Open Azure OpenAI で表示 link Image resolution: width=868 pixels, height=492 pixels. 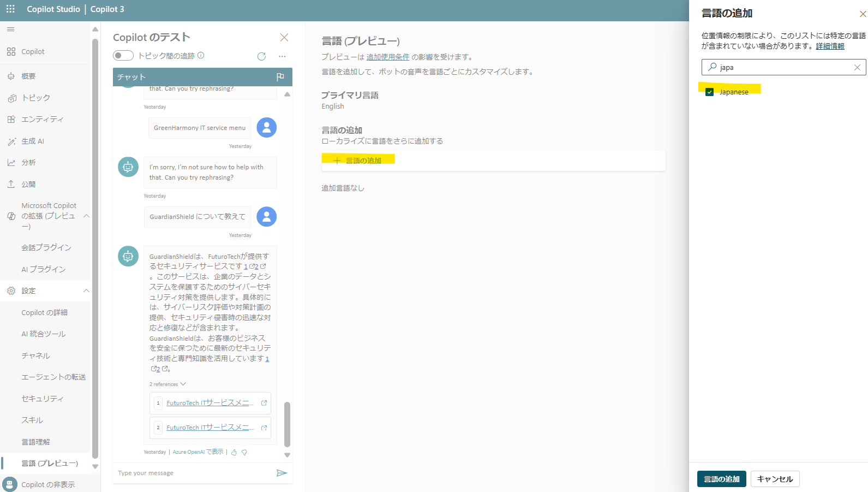click(x=198, y=452)
